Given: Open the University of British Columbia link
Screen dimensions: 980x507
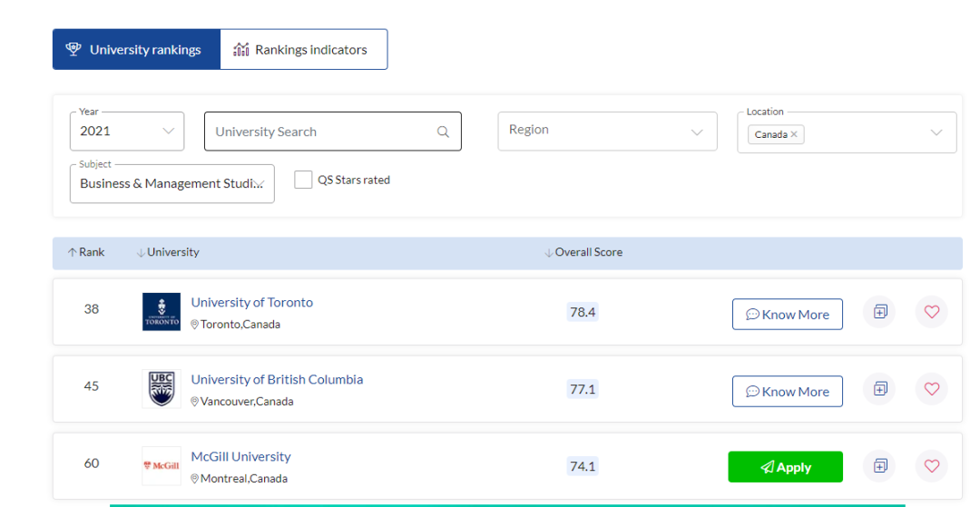Looking at the screenshot, I should [x=277, y=380].
